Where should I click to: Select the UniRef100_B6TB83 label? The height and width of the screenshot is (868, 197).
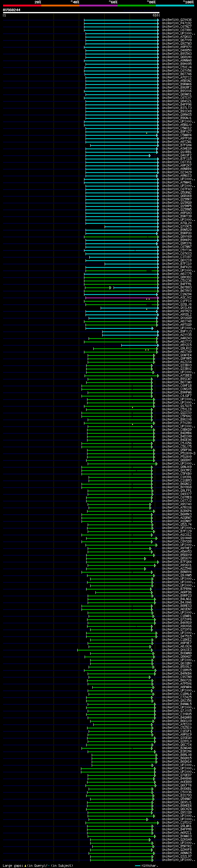point(177,287)
